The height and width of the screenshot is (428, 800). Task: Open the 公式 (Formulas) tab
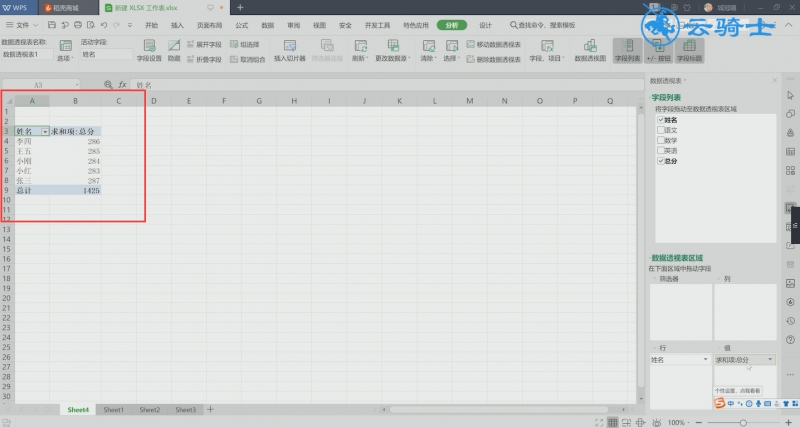tap(242, 25)
